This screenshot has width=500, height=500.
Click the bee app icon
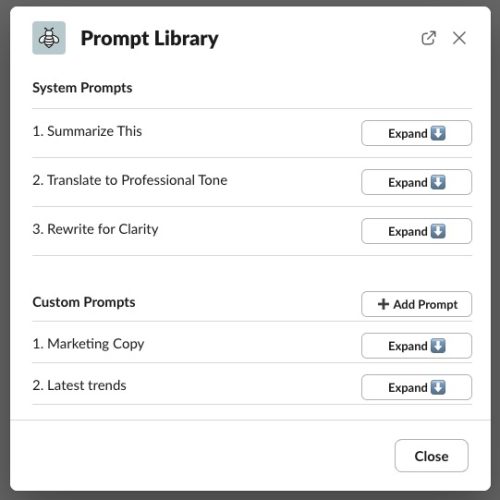pyautogui.click(x=49, y=38)
